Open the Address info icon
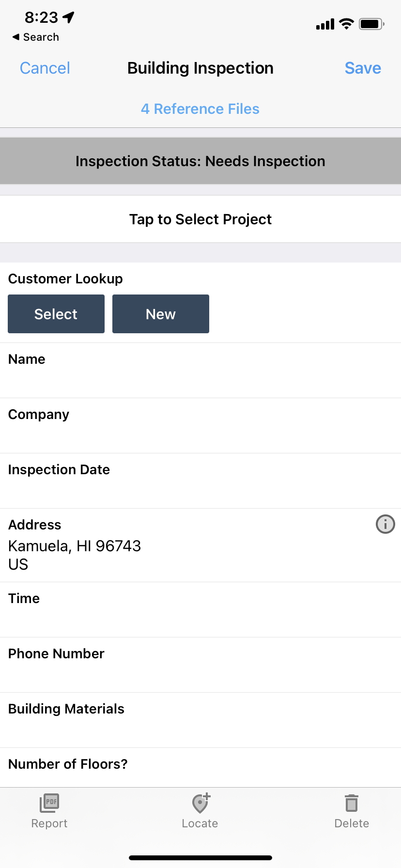The image size is (401, 868). tap(385, 524)
